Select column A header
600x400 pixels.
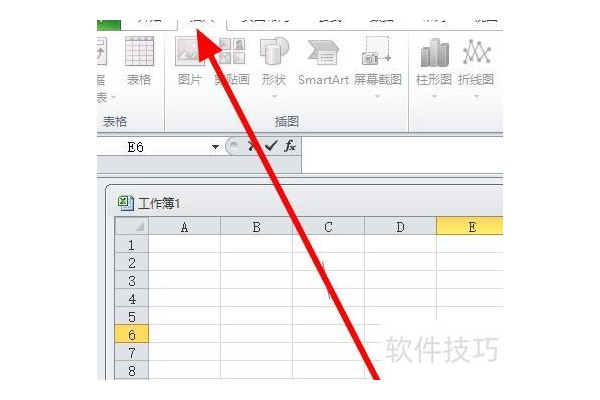click(x=184, y=226)
